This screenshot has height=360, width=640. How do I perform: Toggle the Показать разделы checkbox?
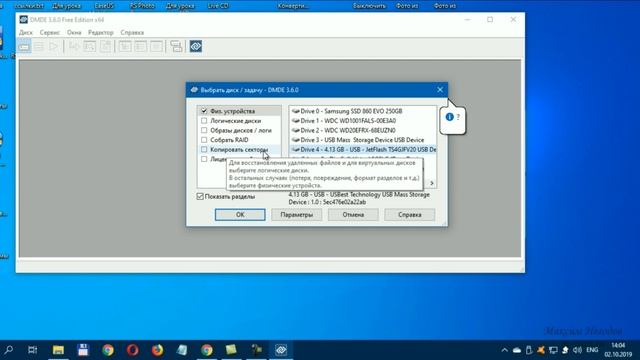(200, 196)
